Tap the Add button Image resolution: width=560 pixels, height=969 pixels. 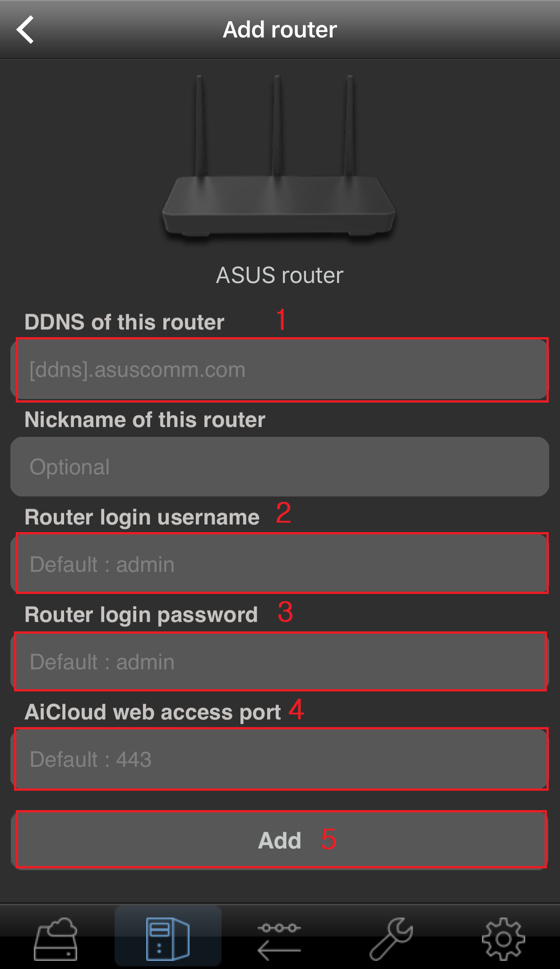(x=280, y=840)
